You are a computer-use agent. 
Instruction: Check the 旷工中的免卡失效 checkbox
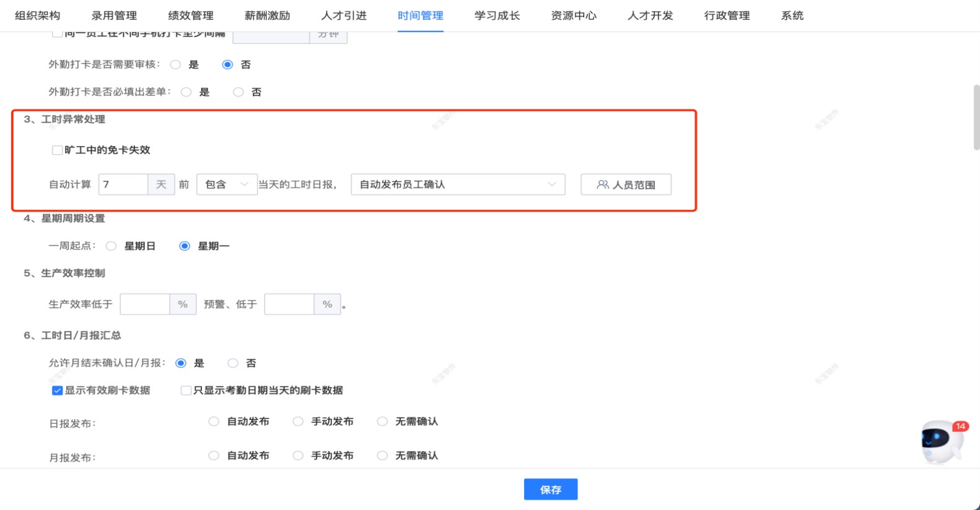coord(57,150)
